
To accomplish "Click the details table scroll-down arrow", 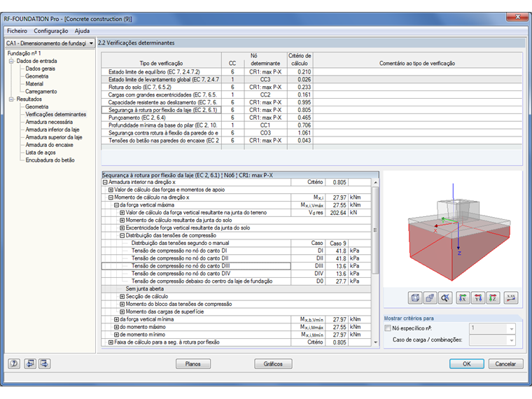I will 376,342.
